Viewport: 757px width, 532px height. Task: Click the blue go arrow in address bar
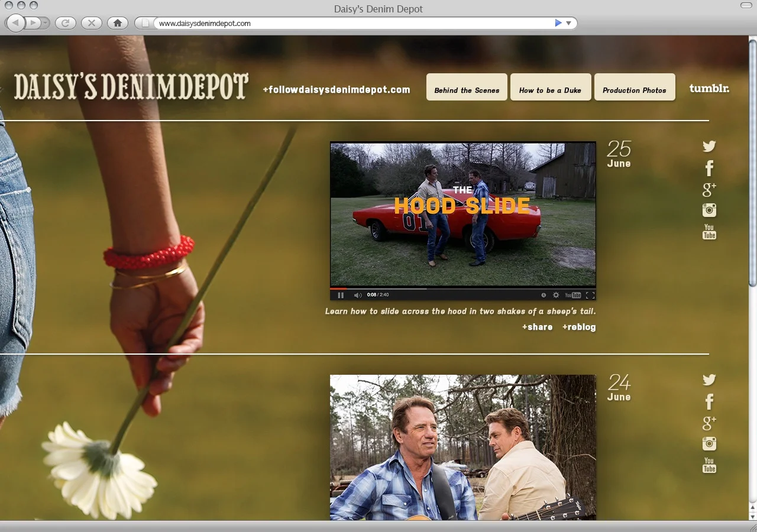coord(558,23)
